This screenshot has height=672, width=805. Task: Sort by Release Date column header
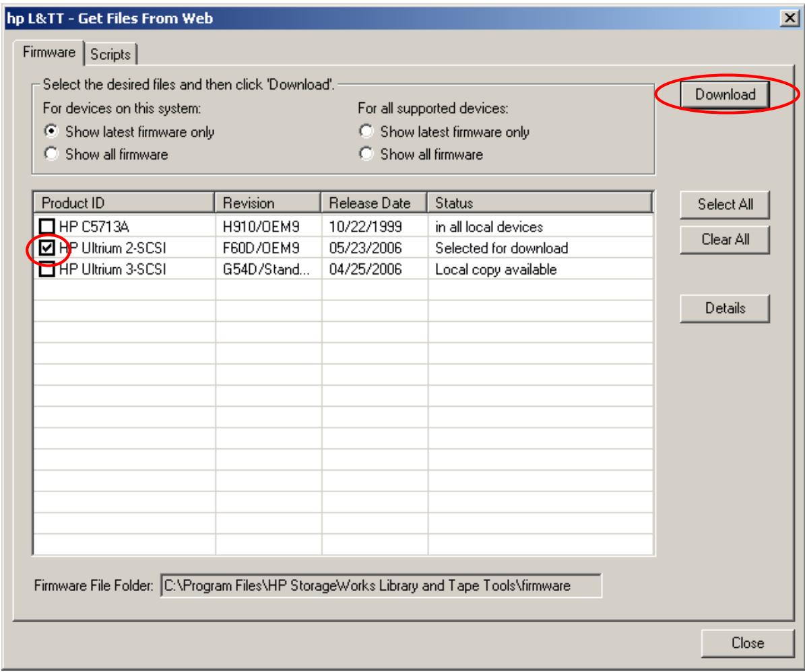375,203
